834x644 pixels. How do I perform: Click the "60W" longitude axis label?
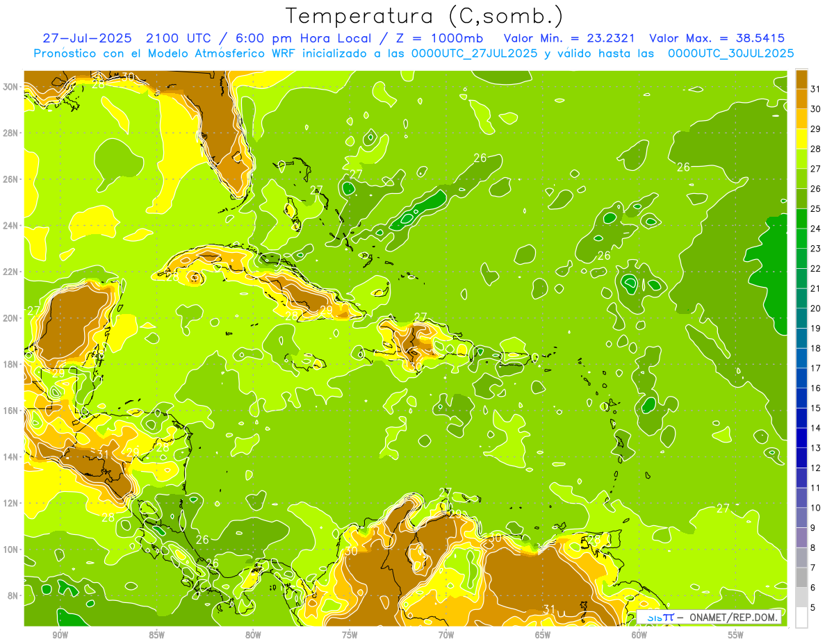pyautogui.click(x=639, y=634)
